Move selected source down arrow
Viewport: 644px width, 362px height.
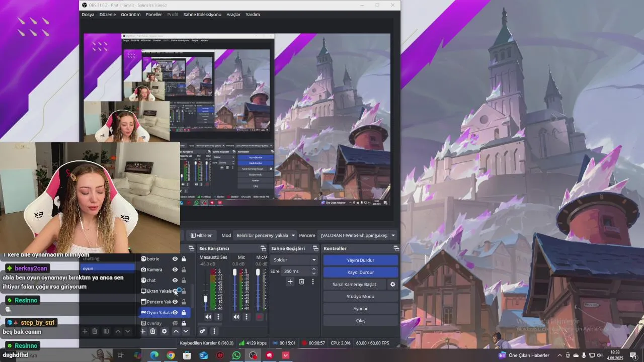tap(186, 331)
